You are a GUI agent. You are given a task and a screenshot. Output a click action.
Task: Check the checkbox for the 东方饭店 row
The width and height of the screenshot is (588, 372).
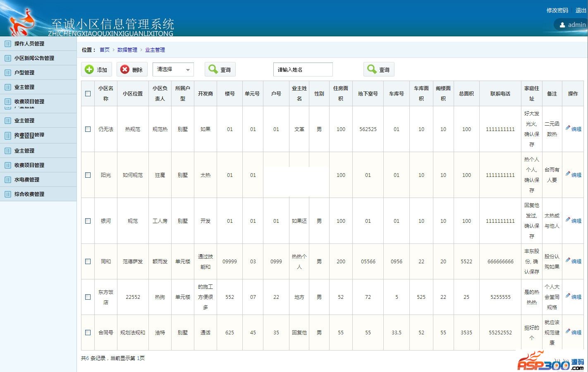point(88,297)
